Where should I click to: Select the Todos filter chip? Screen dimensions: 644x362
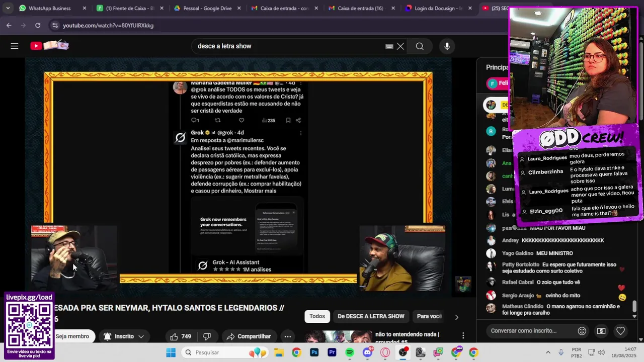point(317,316)
